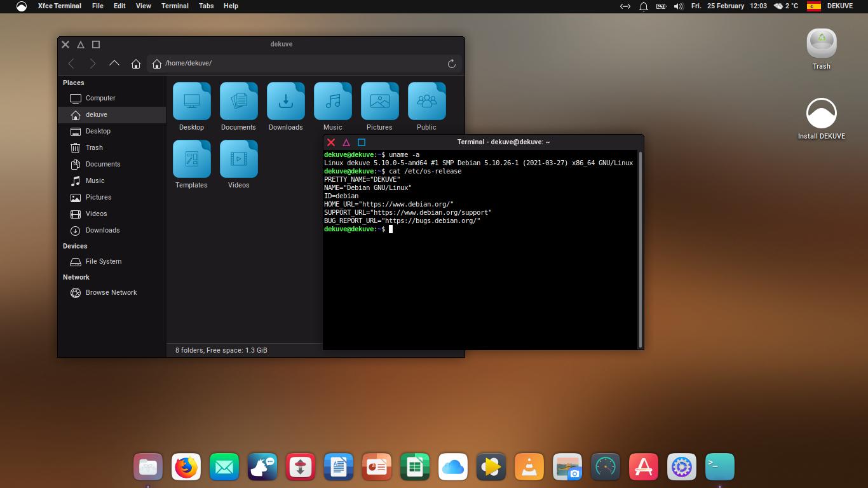Click the reload button in file manager
This screenshot has width=868, height=488.
pyautogui.click(x=452, y=64)
